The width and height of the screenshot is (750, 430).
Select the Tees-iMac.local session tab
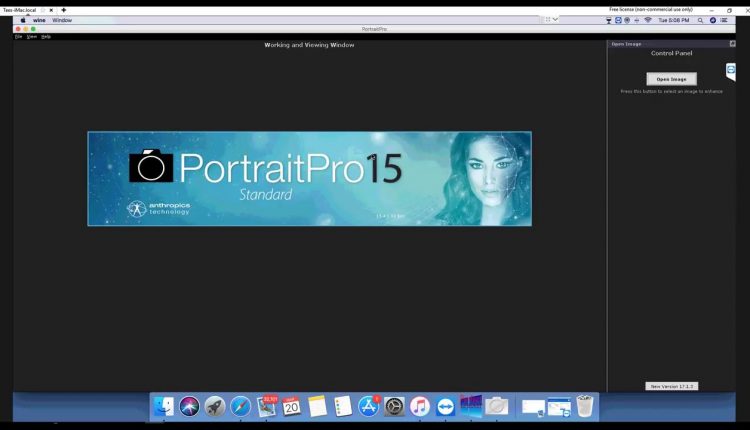20,10
